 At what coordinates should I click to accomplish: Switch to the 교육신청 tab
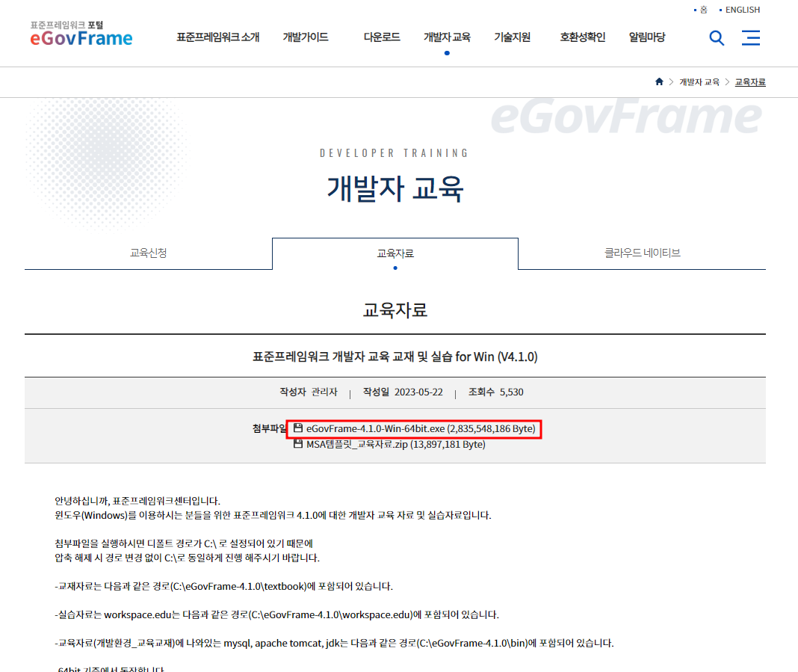coord(148,253)
